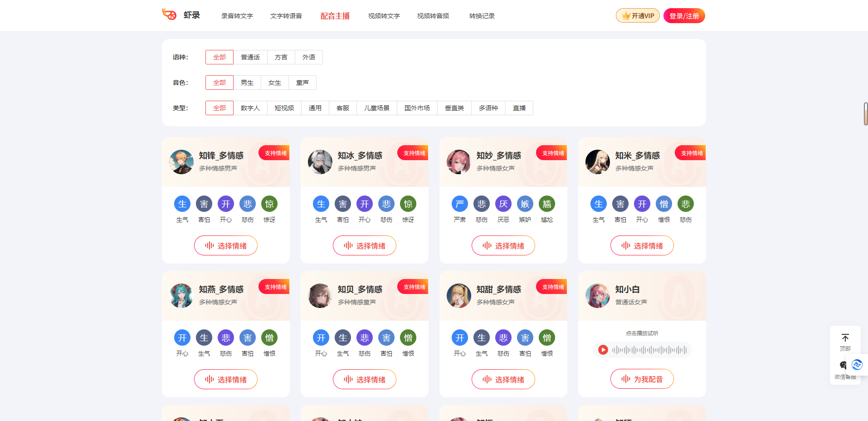Click the 知甜_多情感 avatar thumbnail
868x421 pixels.
pyautogui.click(x=459, y=296)
